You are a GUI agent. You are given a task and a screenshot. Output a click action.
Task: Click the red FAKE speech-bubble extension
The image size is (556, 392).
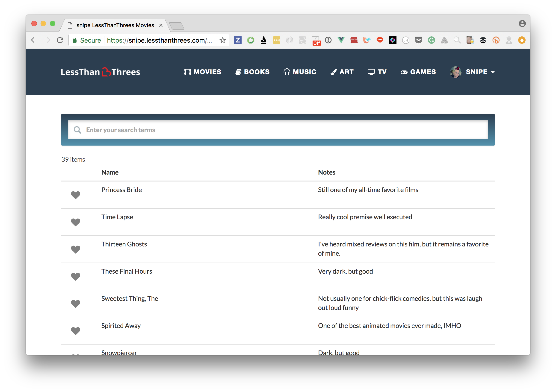(x=380, y=40)
